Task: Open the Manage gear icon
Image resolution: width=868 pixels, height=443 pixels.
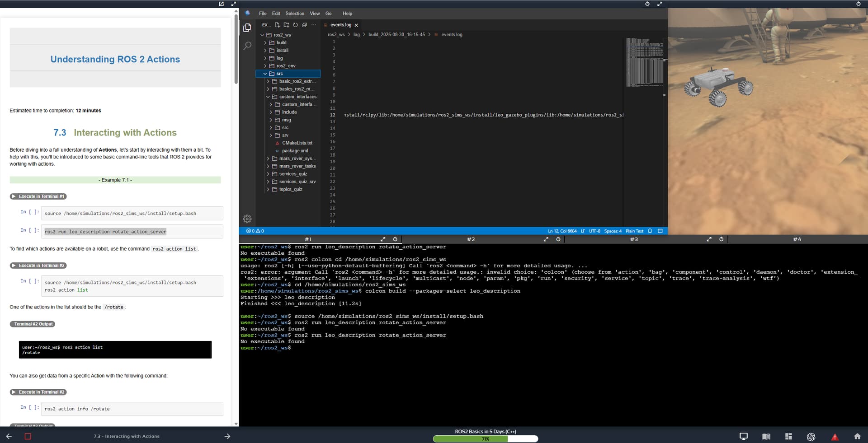Action: (247, 219)
